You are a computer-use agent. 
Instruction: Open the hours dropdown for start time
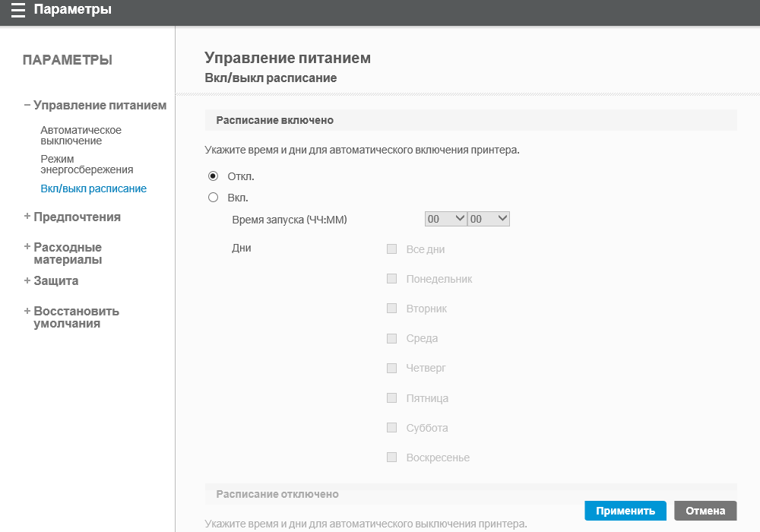[x=446, y=219]
